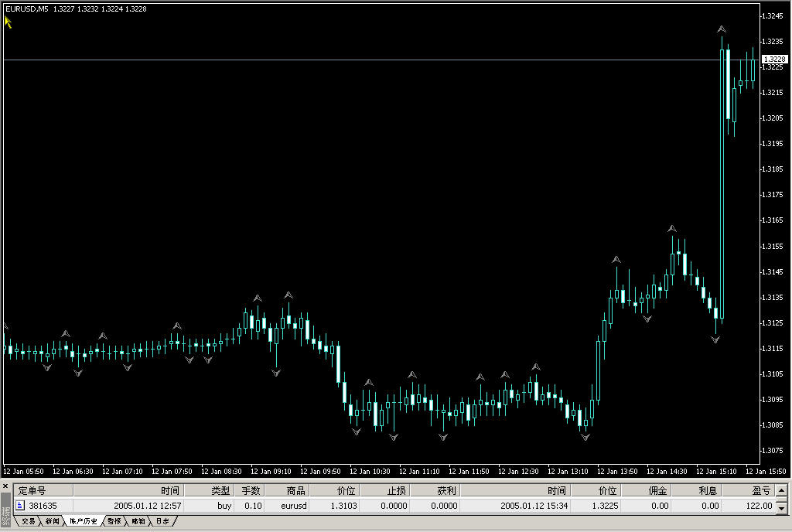The height and width of the screenshot is (532, 792).
Task: Click the fractal arrow above the chart's highest candle
Action: [x=722, y=29]
